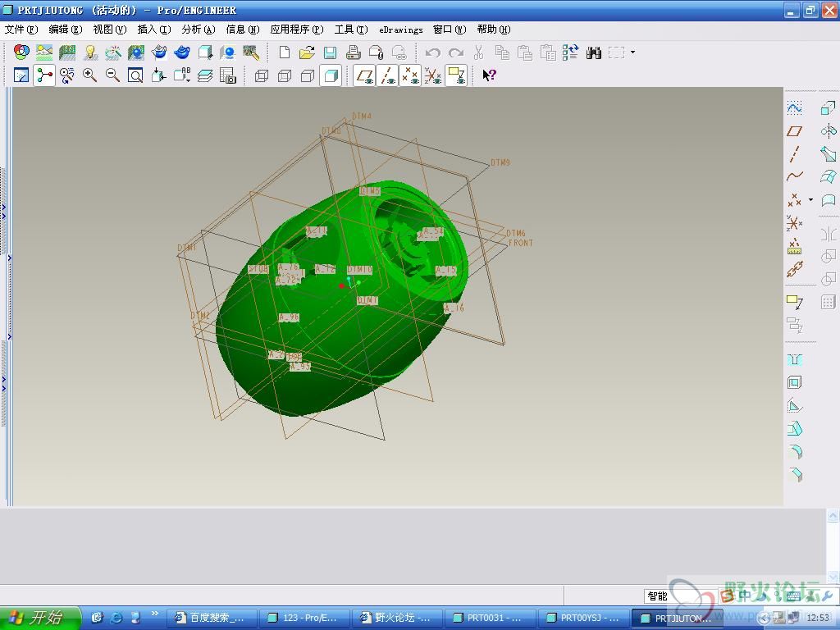840x630 pixels.
Task: Open the 编辑(E) menu
Action: [x=66, y=30]
